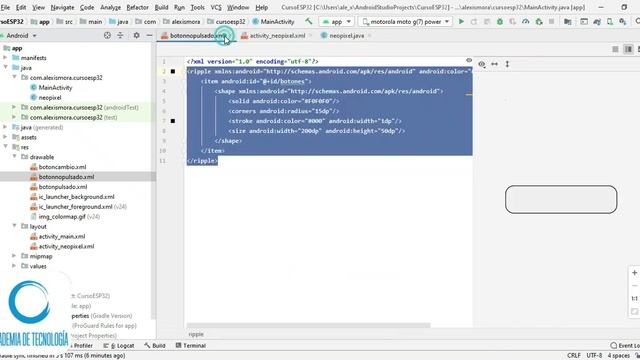This screenshot has width=640, height=360.
Task: Expand the assets folder
Action: [x=5, y=137]
